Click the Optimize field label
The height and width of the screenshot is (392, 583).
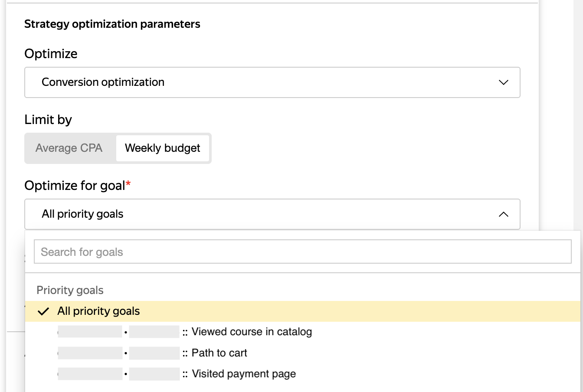[51, 54]
